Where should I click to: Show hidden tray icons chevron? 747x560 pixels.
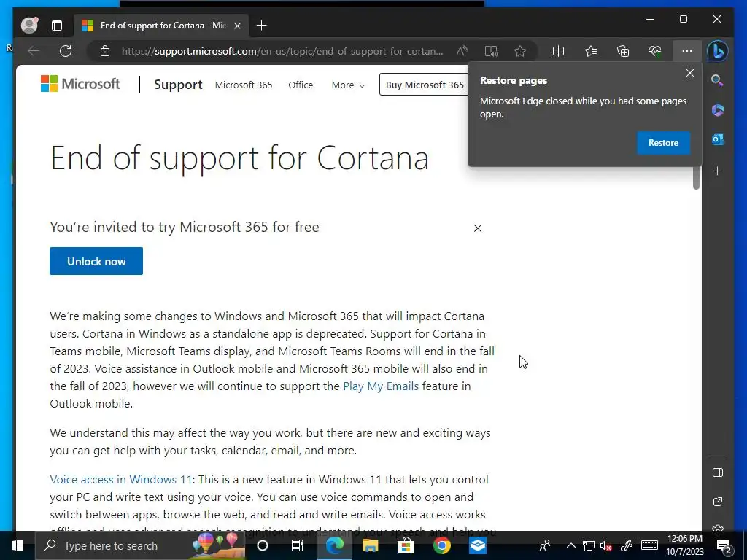570,545
